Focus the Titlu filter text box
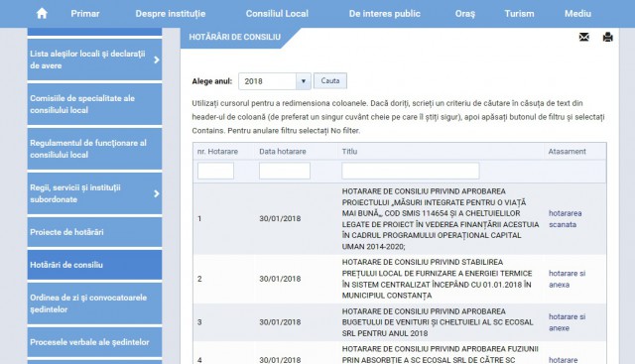 click(x=410, y=171)
